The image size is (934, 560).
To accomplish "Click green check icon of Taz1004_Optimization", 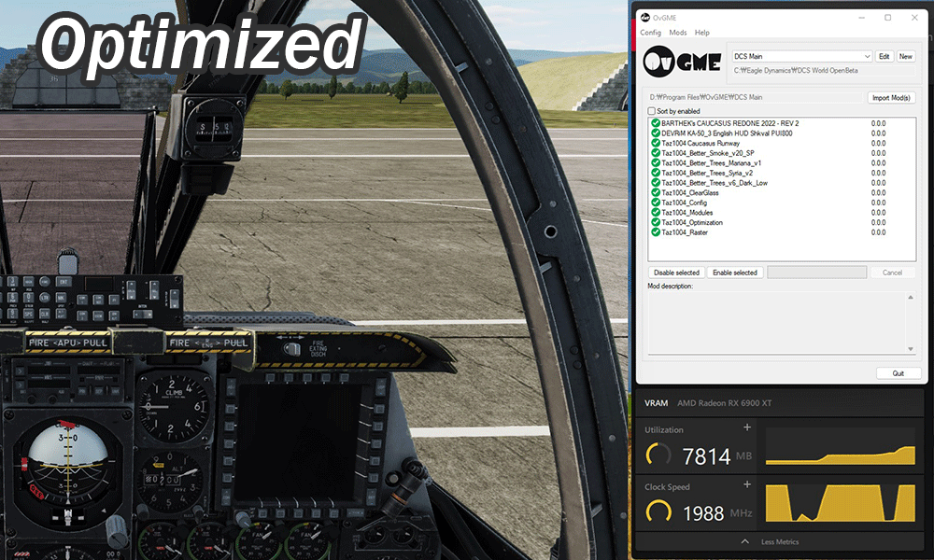I will (656, 222).
